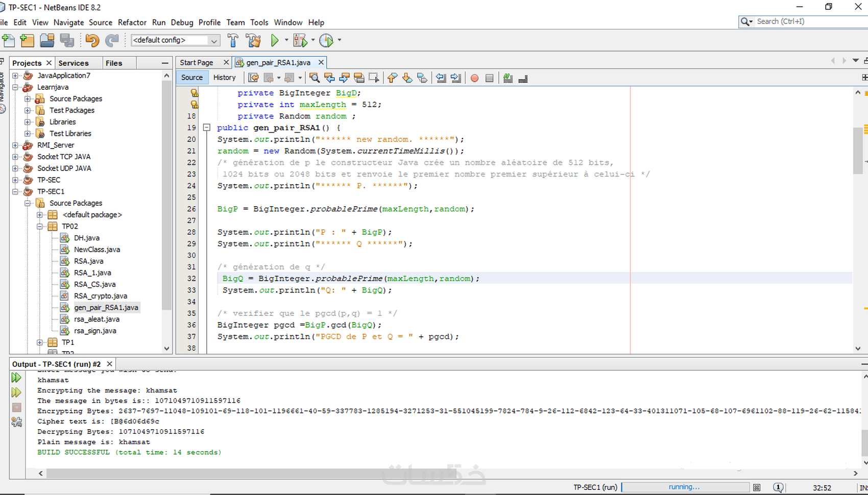Click the Profile Project clock icon
This screenshot has width=868, height=495.
click(x=326, y=40)
